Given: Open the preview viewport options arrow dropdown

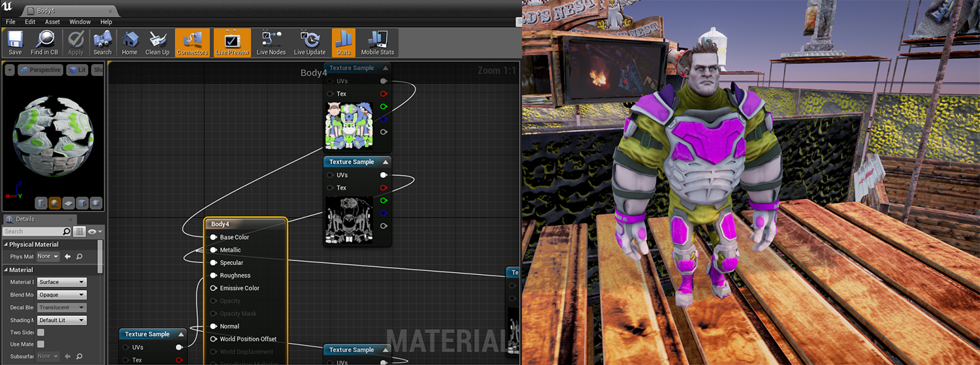Looking at the screenshot, I should click(9, 70).
